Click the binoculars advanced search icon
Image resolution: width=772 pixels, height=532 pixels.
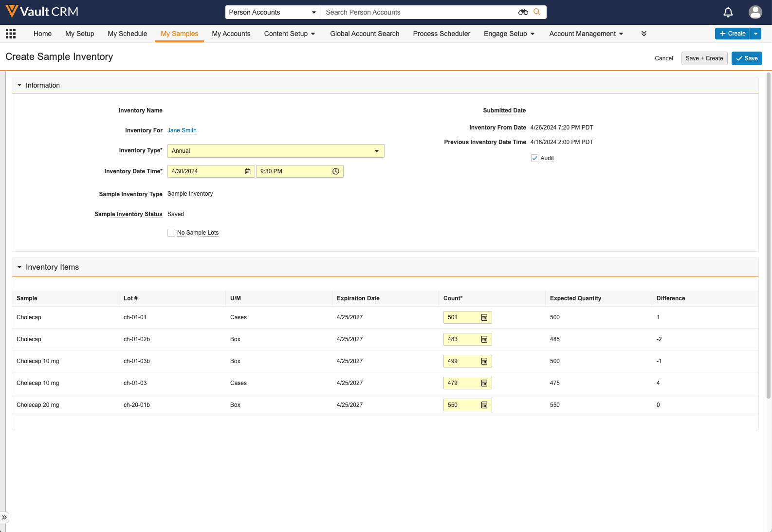click(523, 12)
